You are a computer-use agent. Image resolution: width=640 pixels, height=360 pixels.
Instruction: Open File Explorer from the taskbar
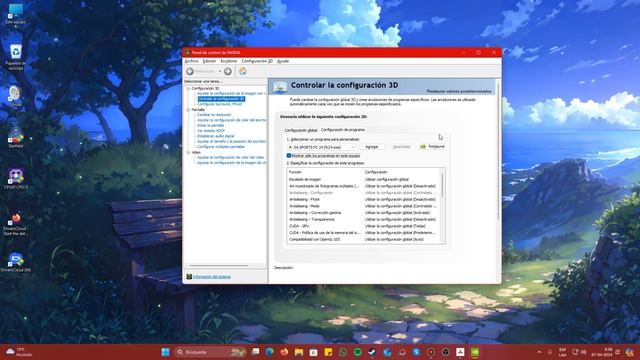point(299,352)
